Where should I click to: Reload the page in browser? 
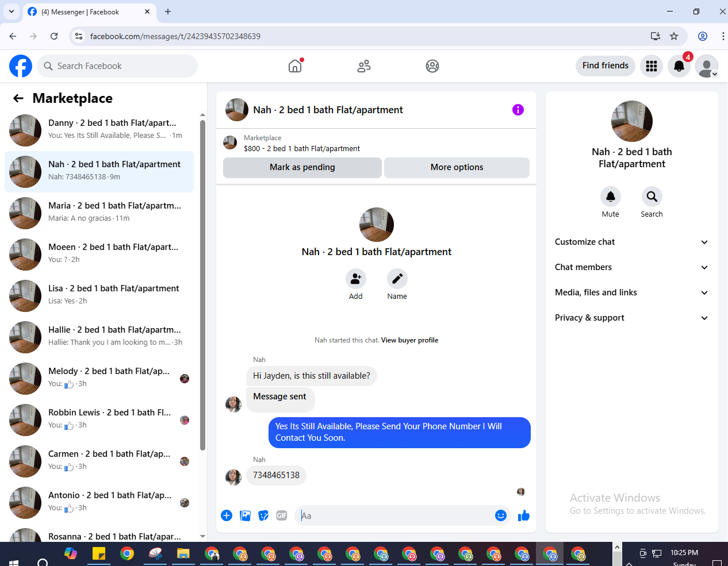(x=54, y=36)
